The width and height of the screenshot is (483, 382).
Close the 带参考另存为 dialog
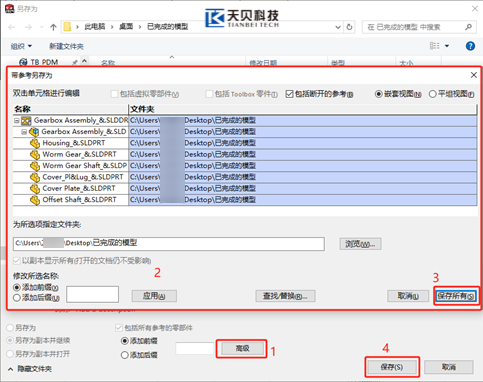click(474, 75)
